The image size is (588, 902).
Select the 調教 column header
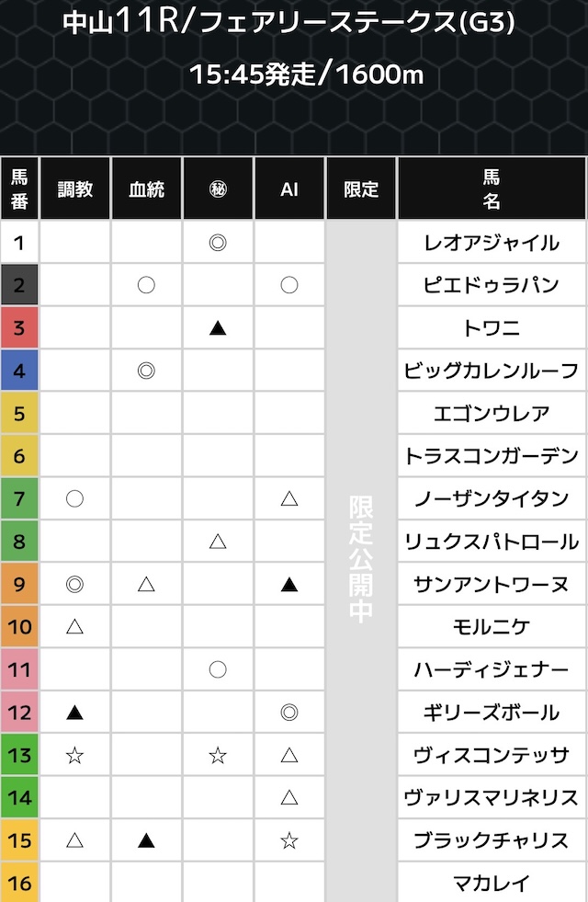click(75, 188)
